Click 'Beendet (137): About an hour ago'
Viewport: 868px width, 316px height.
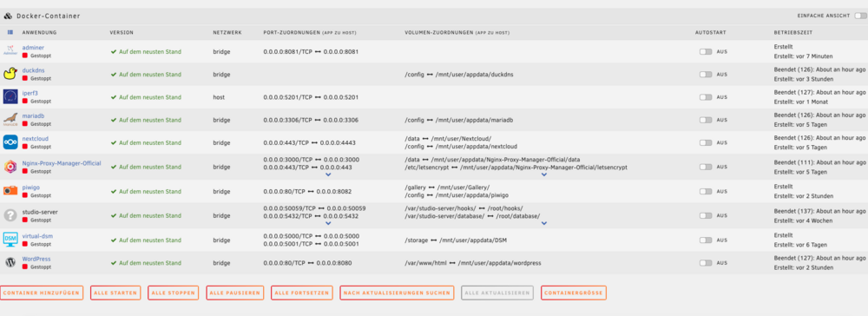819,212
